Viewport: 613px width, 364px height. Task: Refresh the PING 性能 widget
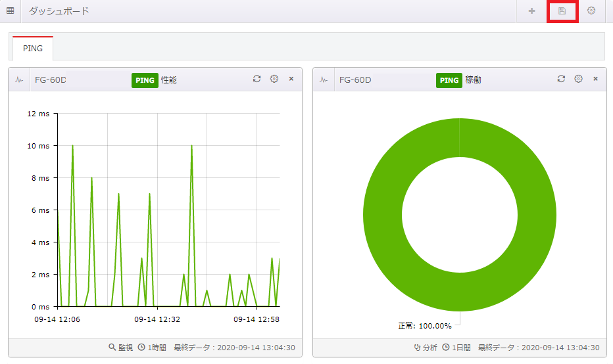point(257,79)
